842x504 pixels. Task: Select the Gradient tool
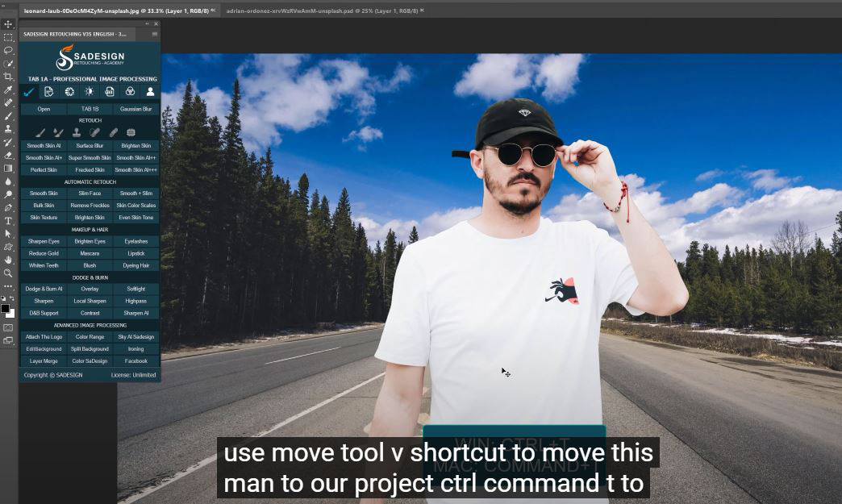tap(8, 169)
